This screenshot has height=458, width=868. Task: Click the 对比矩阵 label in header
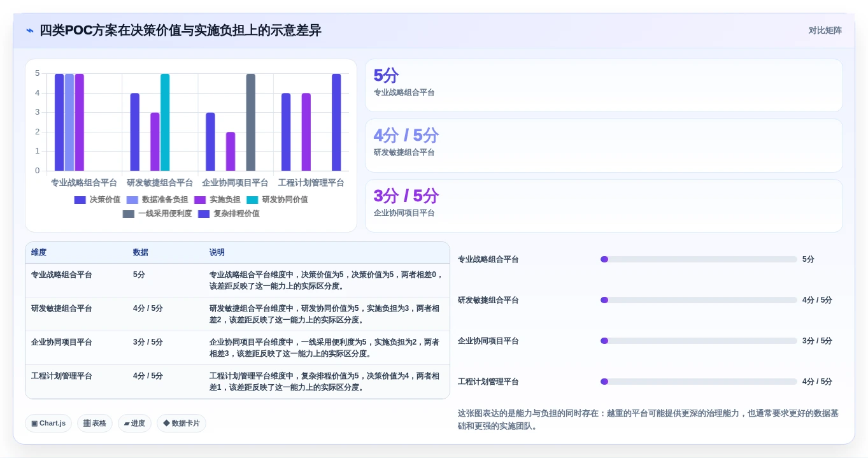coord(825,31)
